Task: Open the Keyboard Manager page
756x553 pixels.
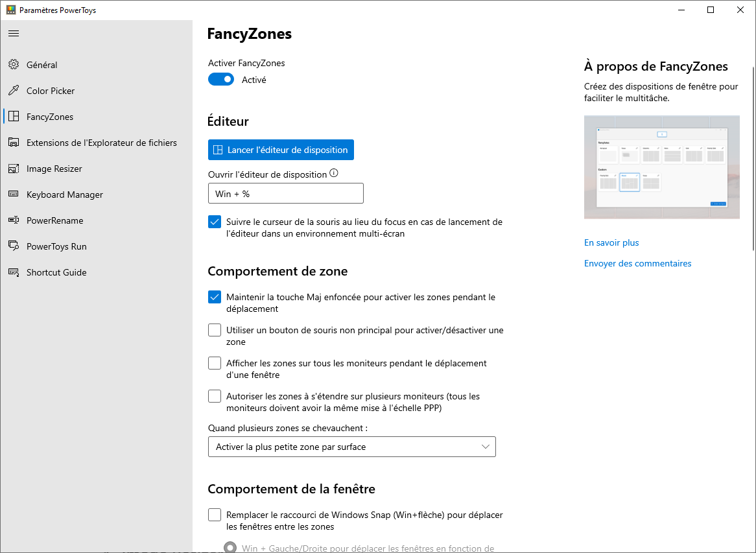Action: point(98,194)
